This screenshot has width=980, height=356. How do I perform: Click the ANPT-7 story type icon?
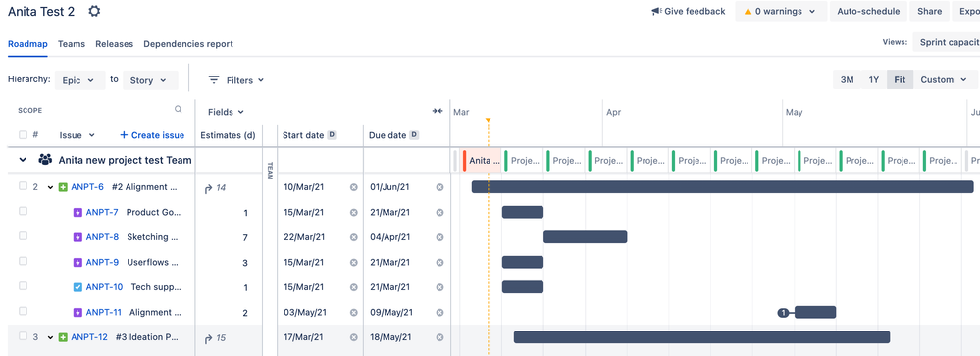tap(77, 213)
